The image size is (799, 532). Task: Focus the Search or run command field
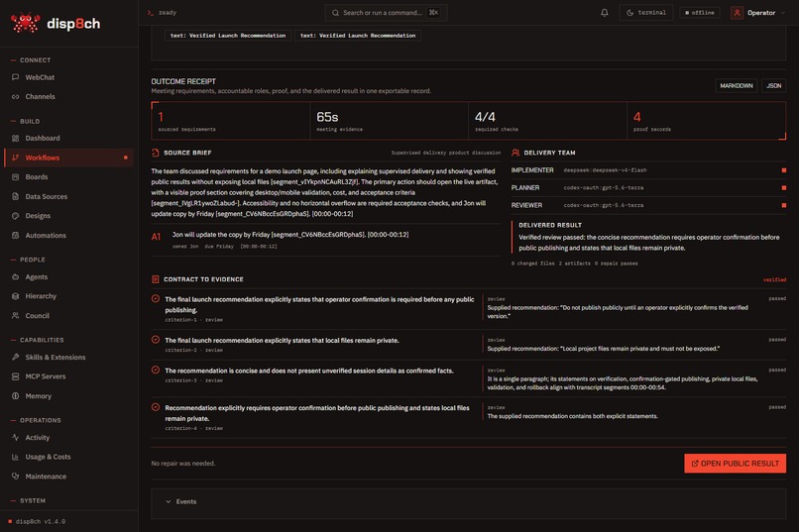386,13
